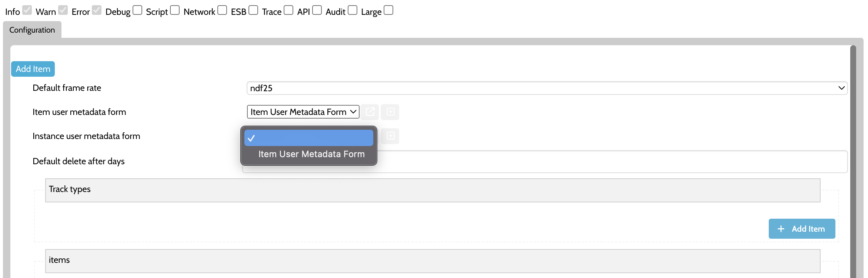Open the Default frame rate dropdown
The height and width of the screenshot is (278, 868).
click(x=547, y=88)
